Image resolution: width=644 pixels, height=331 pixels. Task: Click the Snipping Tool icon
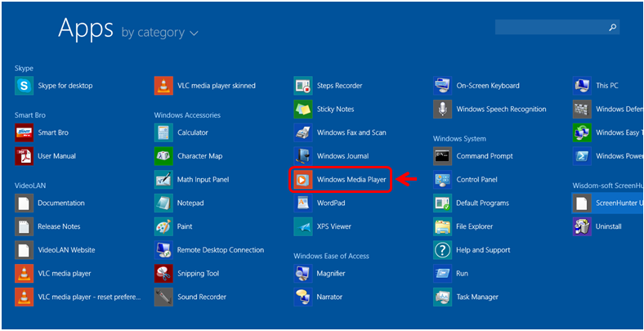(x=163, y=274)
